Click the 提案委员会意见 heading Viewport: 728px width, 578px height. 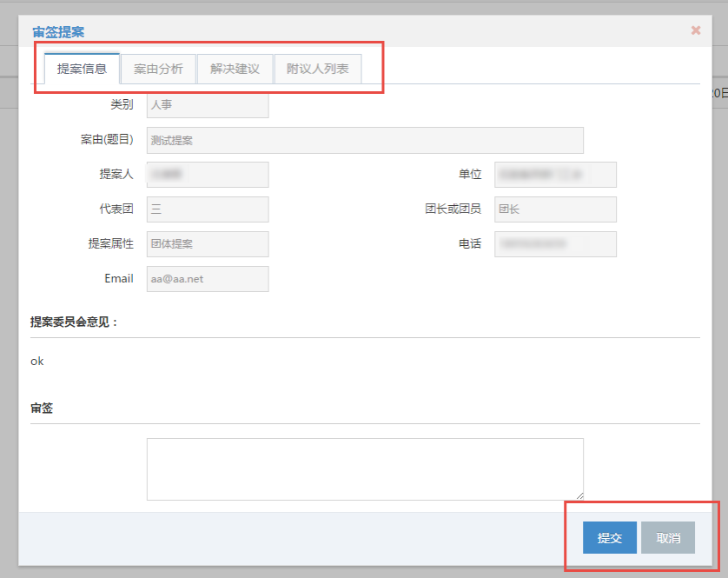coord(74,322)
